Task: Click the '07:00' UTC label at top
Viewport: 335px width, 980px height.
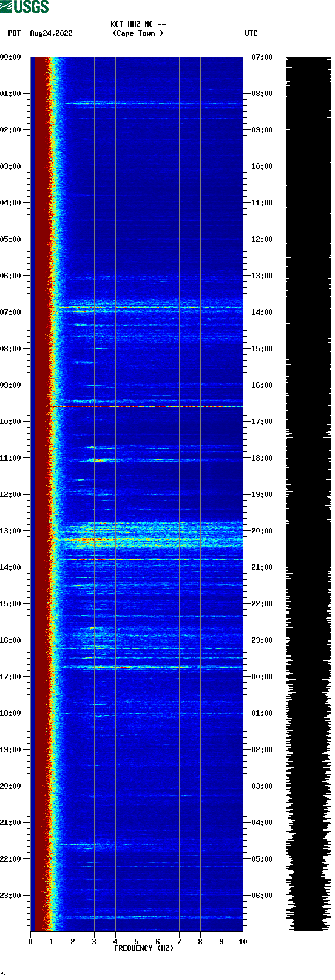Action: (262, 57)
